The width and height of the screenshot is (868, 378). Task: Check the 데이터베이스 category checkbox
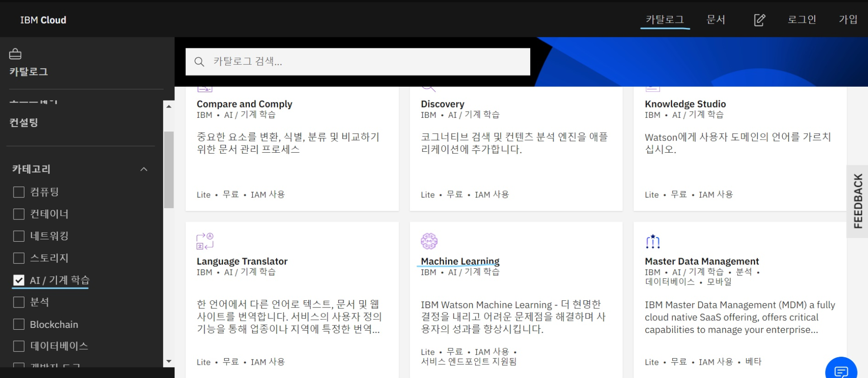click(x=19, y=346)
